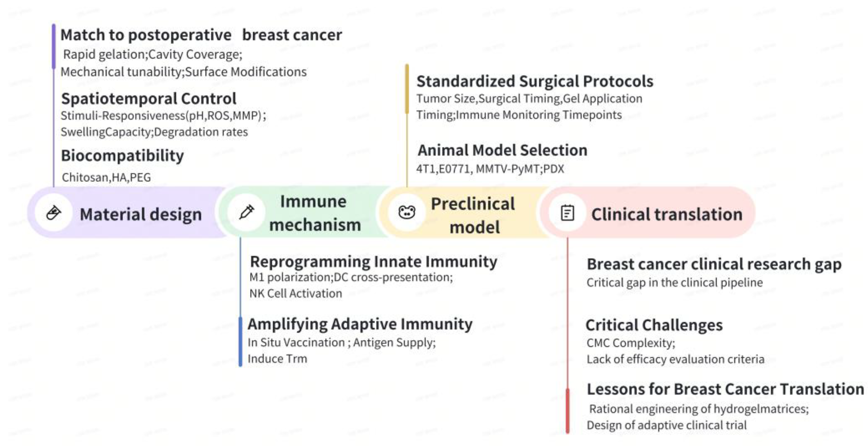Open the Biocompatibility heading
Screen dimensions: 868x446
[122, 156]
